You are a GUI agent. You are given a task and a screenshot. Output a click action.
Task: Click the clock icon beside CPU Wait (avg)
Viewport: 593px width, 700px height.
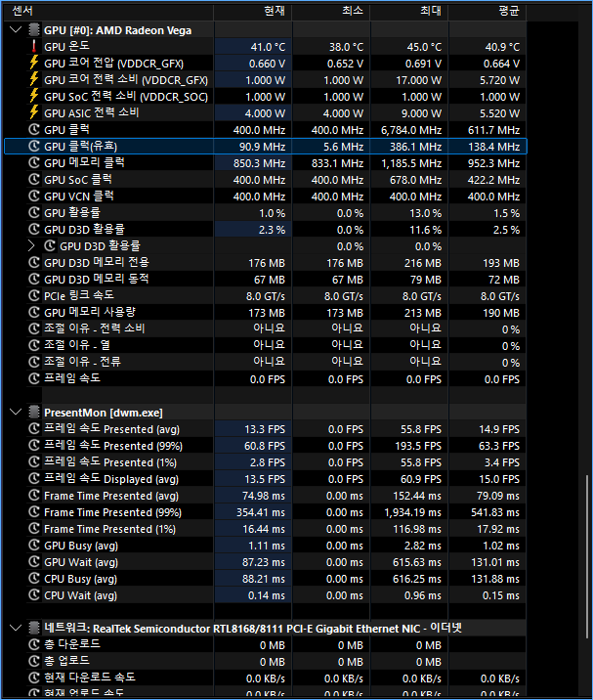pos(34,595)
